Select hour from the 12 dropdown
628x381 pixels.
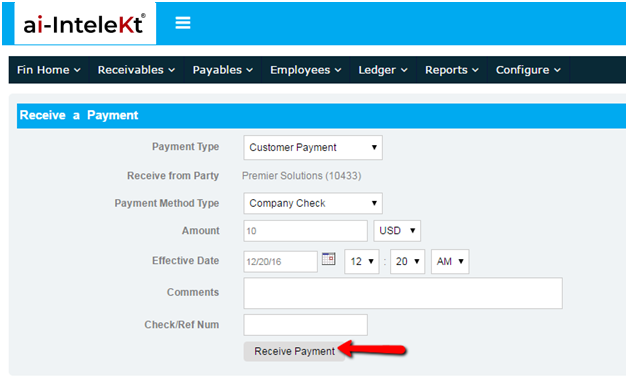[x=362, y=262]
